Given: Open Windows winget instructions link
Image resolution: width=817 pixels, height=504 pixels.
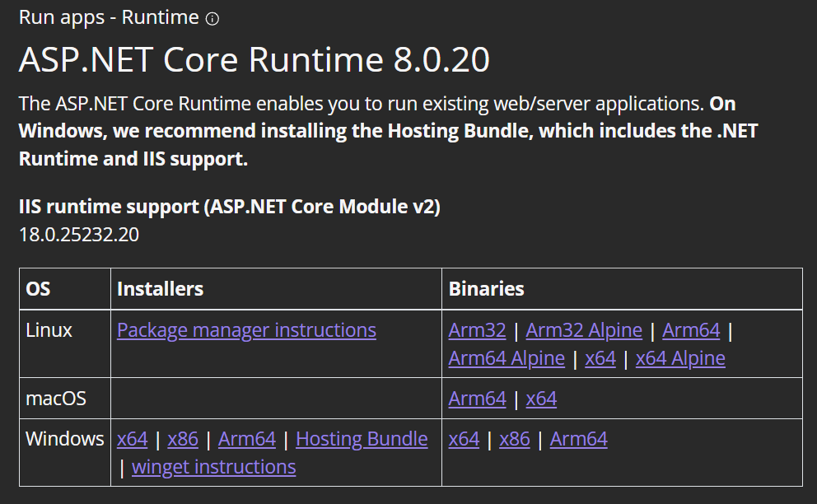Looking at the screenshot, I should coord(213,467).
